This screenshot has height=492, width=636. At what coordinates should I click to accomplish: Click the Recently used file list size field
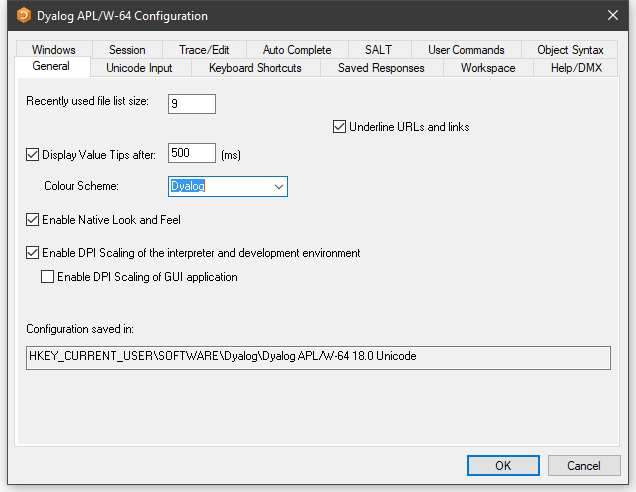(192, 104)
